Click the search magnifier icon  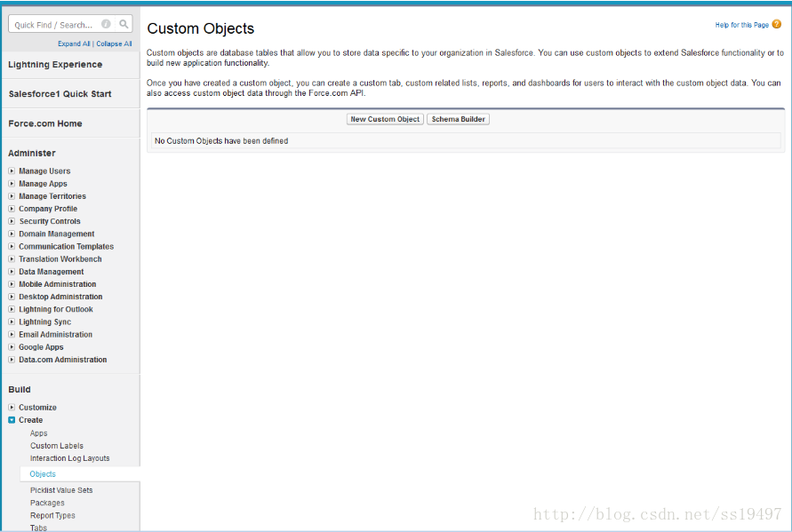124,24
